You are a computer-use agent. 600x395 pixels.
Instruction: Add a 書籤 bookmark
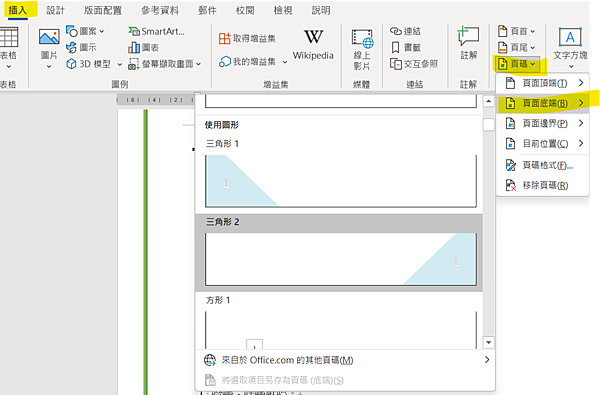(x=405, y=47)
